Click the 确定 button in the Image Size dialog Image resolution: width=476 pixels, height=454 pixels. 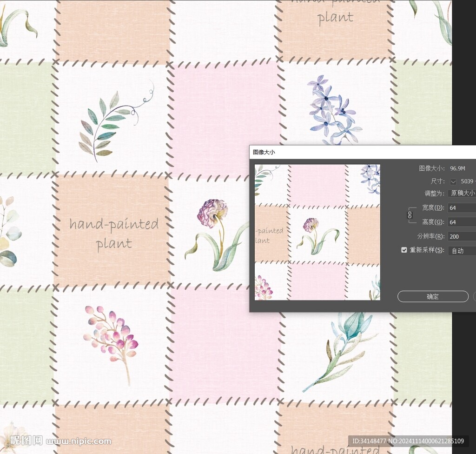[x=433, y=296]
